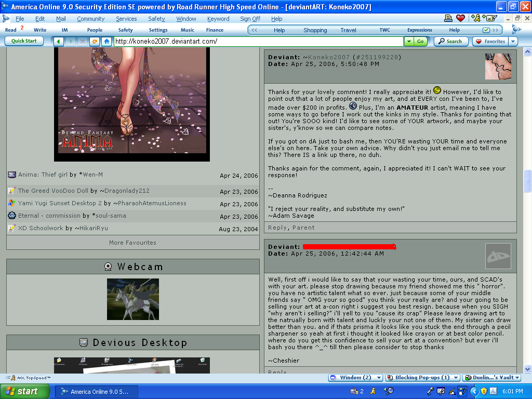Open IM from the toolbar
The width and height of the screenshot is (532, 399).
click(x=64, y=30)
